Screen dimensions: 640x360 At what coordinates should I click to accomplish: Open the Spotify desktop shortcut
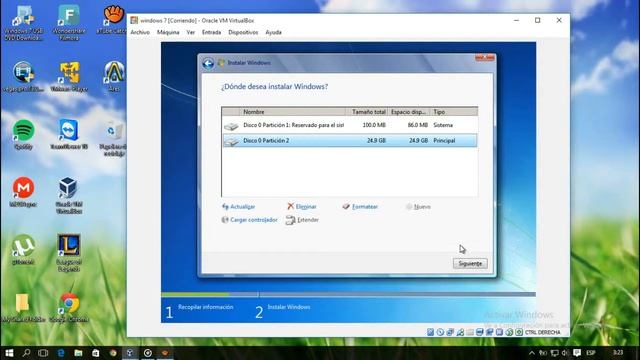[x=23, y=135]
